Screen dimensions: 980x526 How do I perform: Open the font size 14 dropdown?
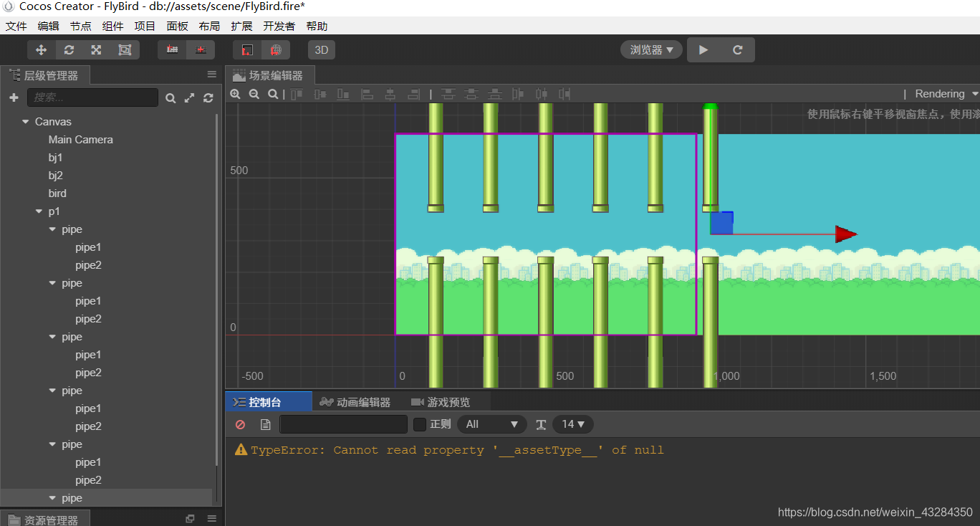coord(572,424)
